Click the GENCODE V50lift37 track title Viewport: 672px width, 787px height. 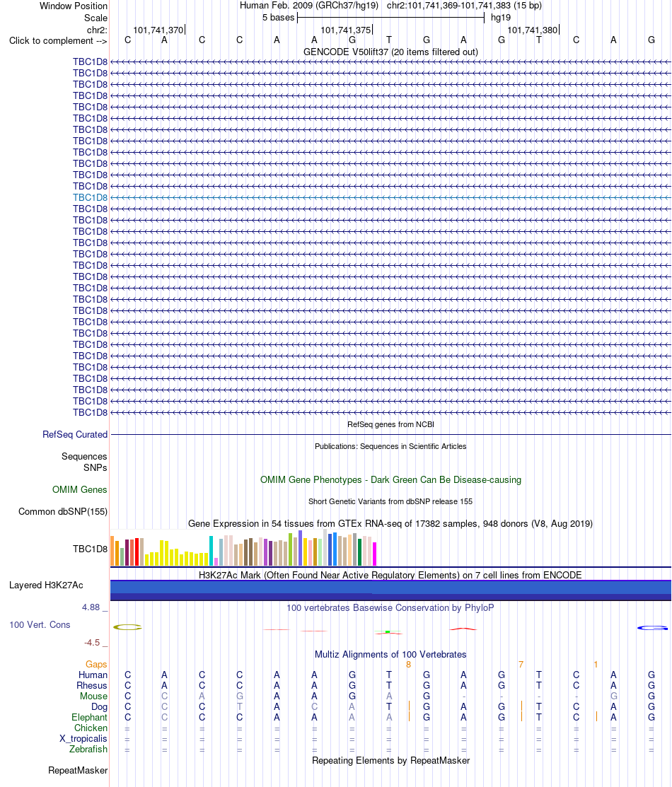tap(390, 52)
